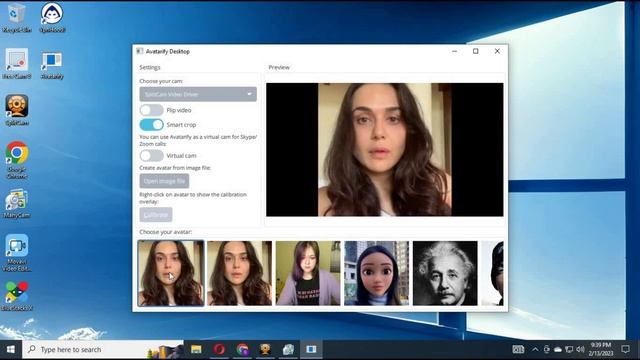
Task: Click the Avatarify Desktop title bar icon
Action: click(x=140, y=51)
